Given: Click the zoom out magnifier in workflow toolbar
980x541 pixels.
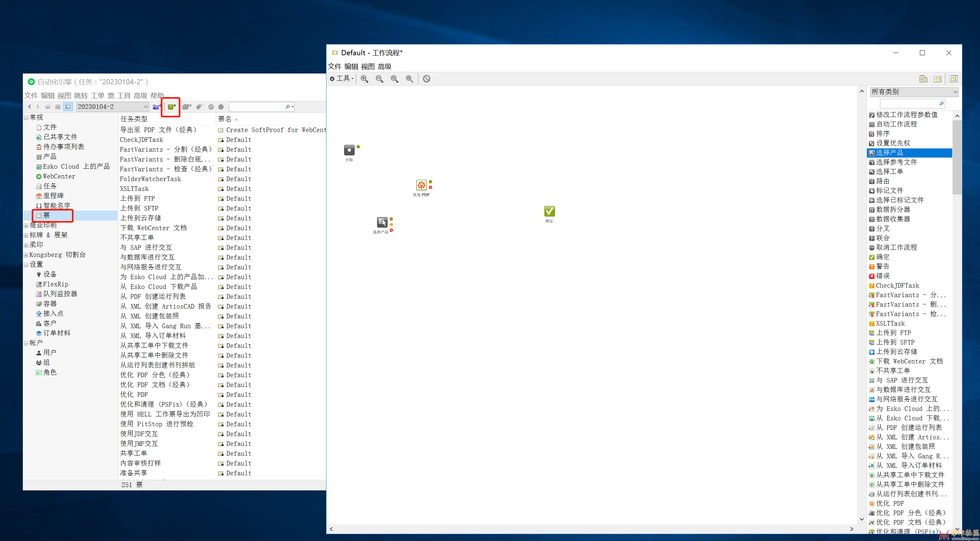Looking at the screenshot, I should (x=379, y=79).
